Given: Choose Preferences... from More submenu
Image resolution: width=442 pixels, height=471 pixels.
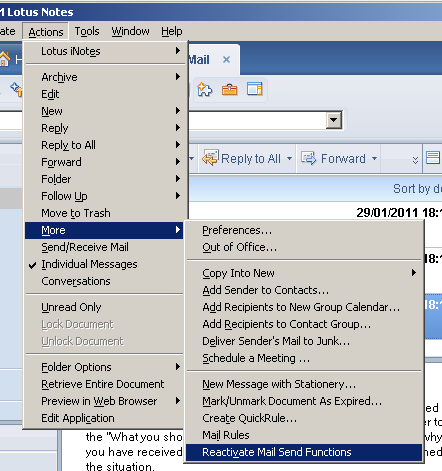Looking at the screenshot, I should click(304, 230).
